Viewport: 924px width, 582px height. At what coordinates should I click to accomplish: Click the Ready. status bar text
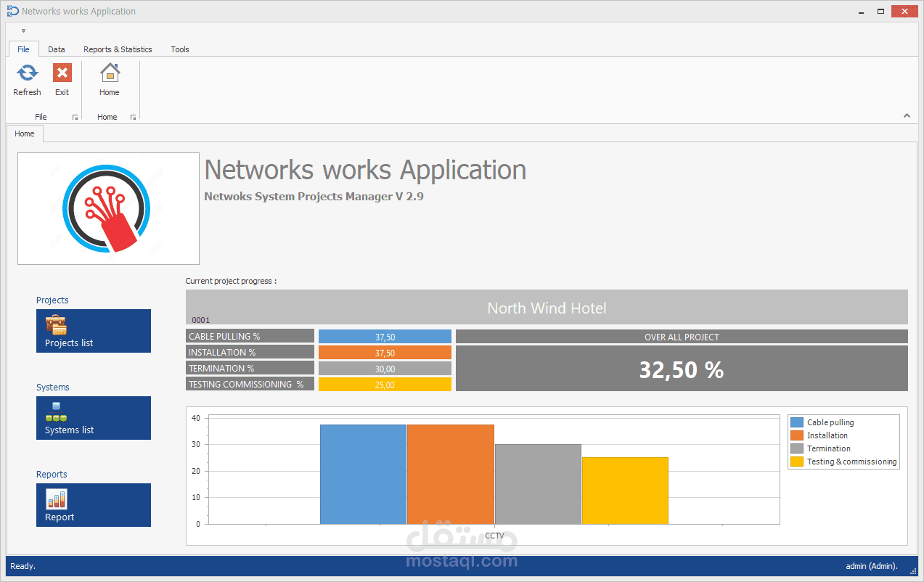tap(23, 566)
